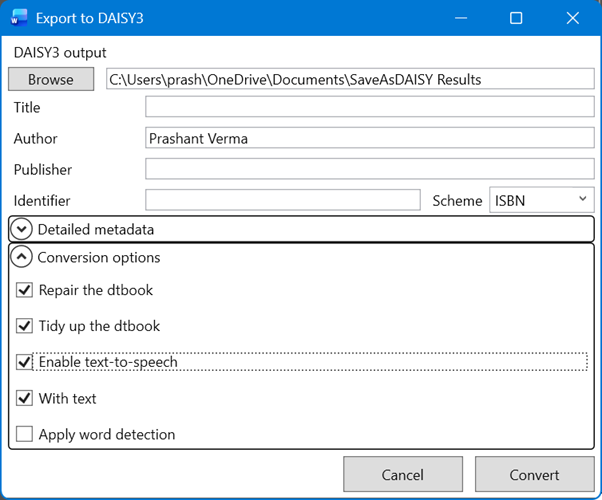Click the Scheme label
This screenshot has height=500, width=602.
coord(457,200)
